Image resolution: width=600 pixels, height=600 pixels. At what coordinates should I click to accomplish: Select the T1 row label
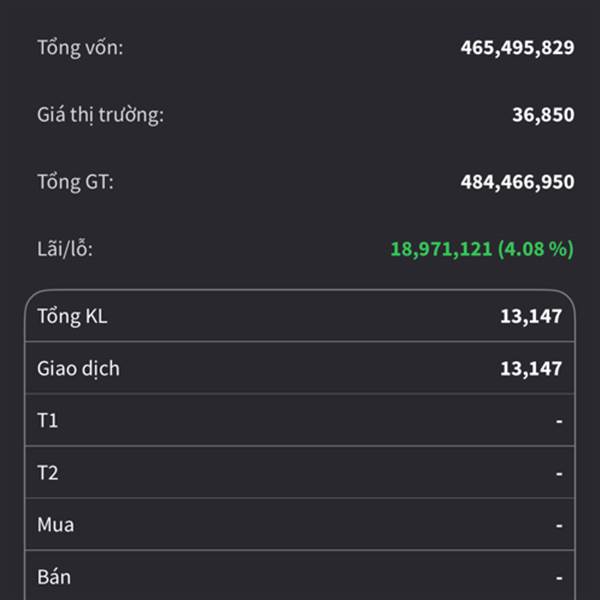click(48, 421)
